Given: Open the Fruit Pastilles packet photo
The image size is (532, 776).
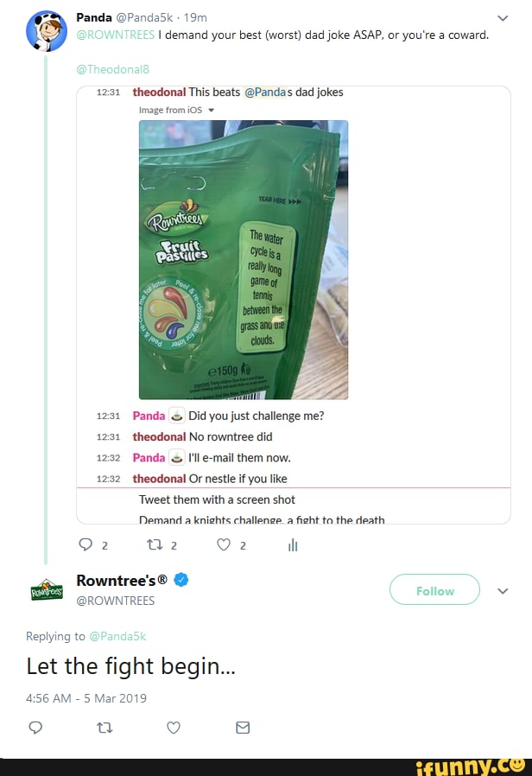Looking at the screenshot, I should pos(244,259).
